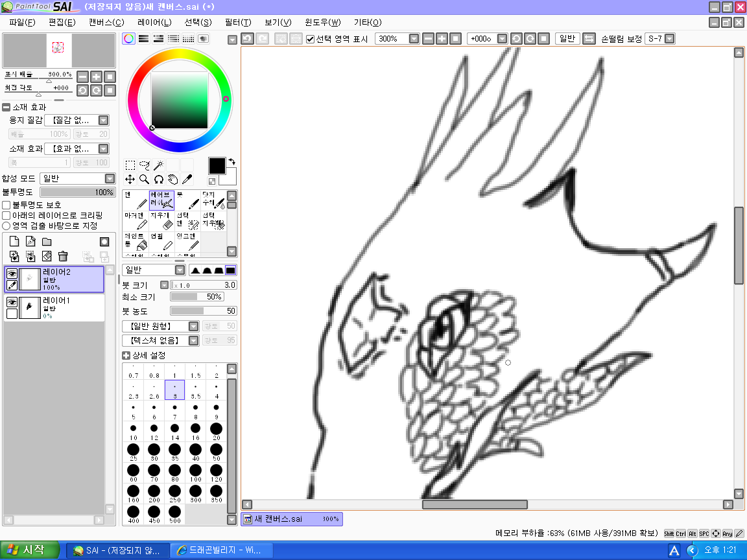
Task: Select brush size 10 preset
Action: (x=134, y=431)
